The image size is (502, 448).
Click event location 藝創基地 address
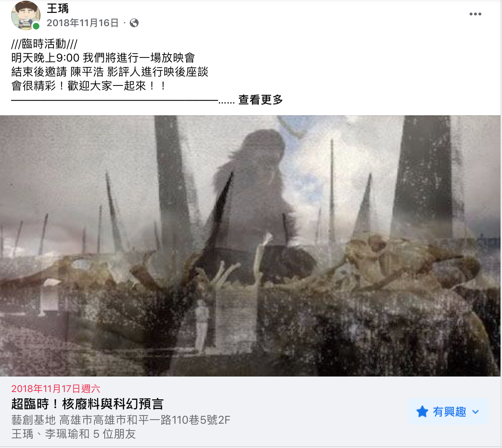(x=121, y=420)
